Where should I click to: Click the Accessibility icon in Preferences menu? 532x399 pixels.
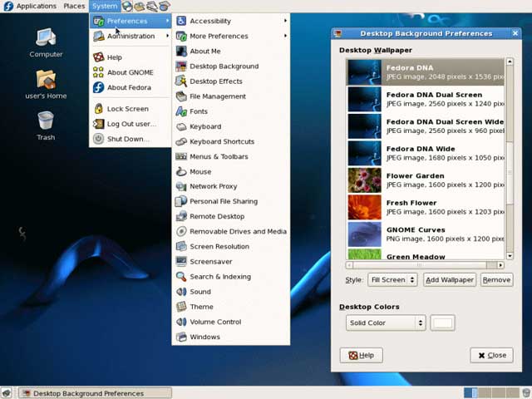click(x=181, y=21)
